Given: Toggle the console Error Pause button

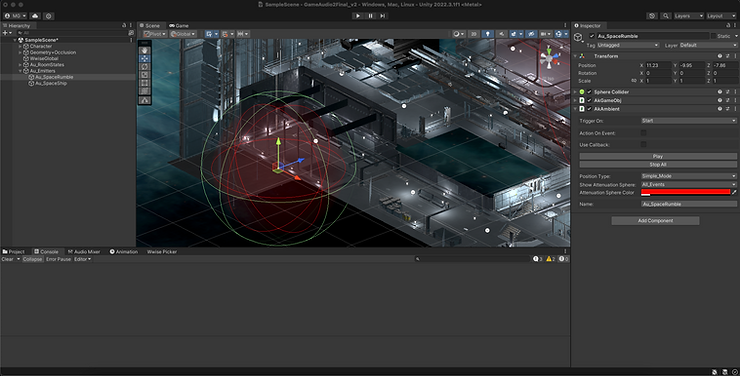Looking at the screenshot, I should pyautogui.click(x=59, y=259).
